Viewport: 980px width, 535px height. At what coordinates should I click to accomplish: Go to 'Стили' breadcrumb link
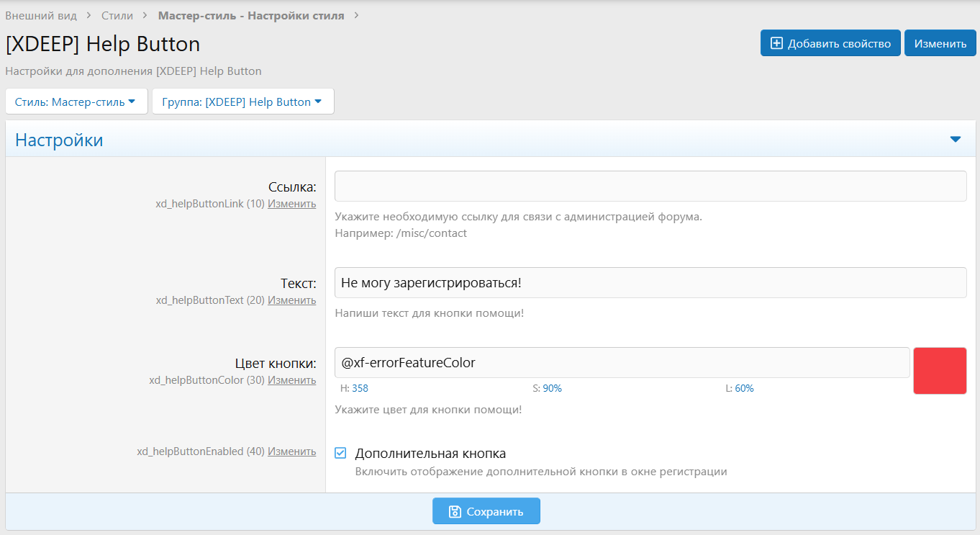[117, 15]
